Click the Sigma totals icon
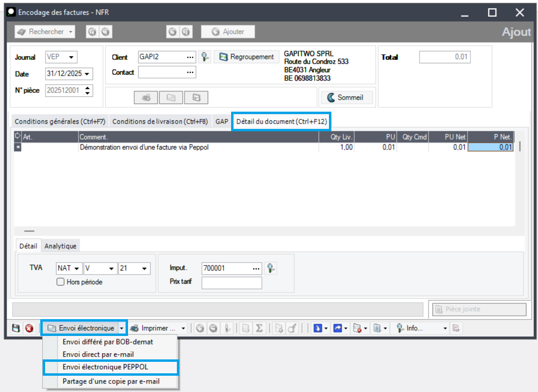The width and height of the screenshot is (538, 392). tap(259, 328)
